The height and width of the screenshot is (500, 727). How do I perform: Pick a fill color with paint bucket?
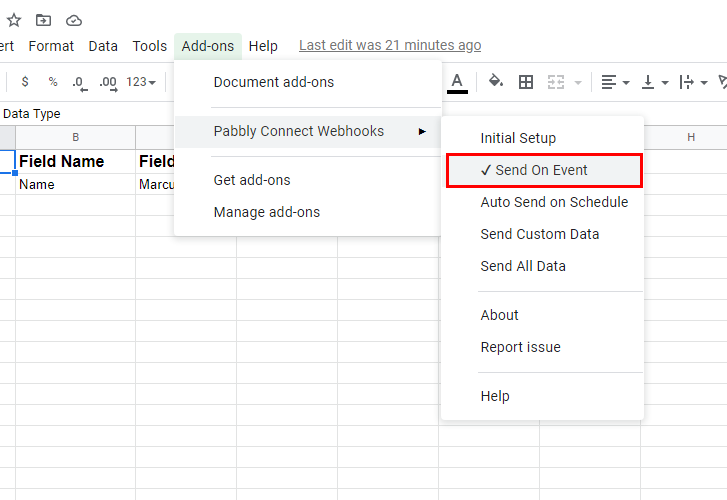(x=496, y=82)
